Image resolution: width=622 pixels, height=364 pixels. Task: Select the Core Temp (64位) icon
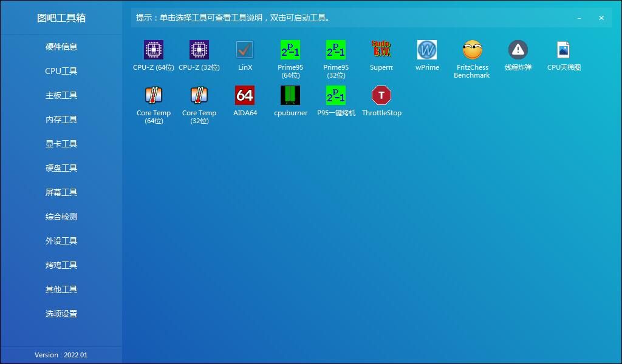coord(154,95)
